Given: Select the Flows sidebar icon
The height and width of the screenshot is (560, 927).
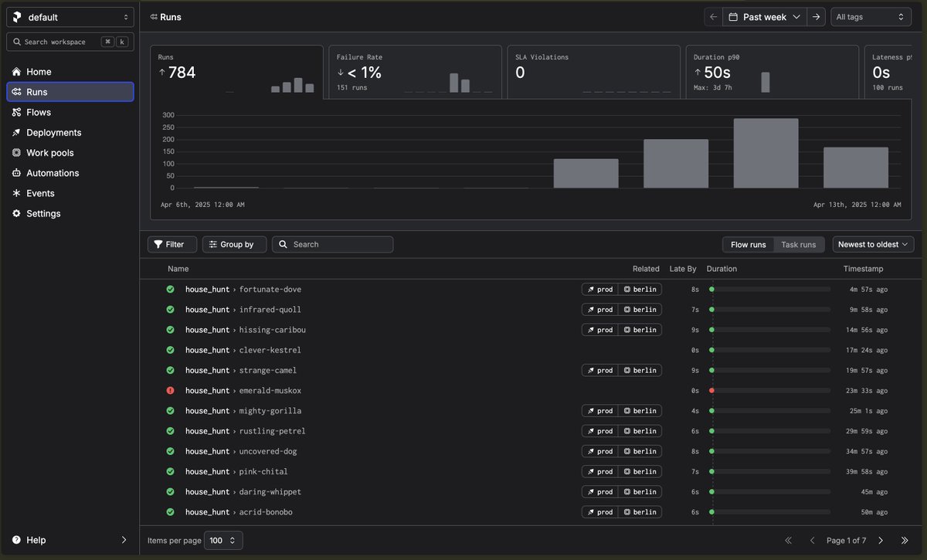Looking at the screenshot, I should tap(17, 112).
